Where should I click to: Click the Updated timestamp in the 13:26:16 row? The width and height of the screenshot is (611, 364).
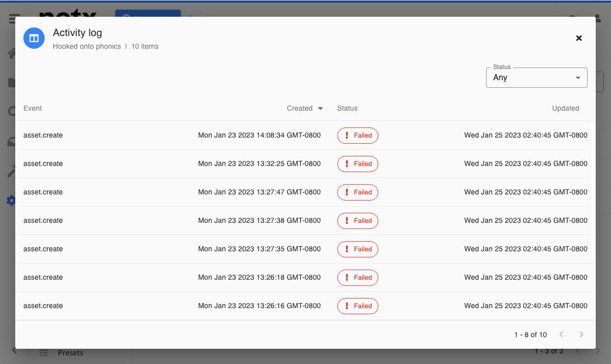click(x=526, y=306)
